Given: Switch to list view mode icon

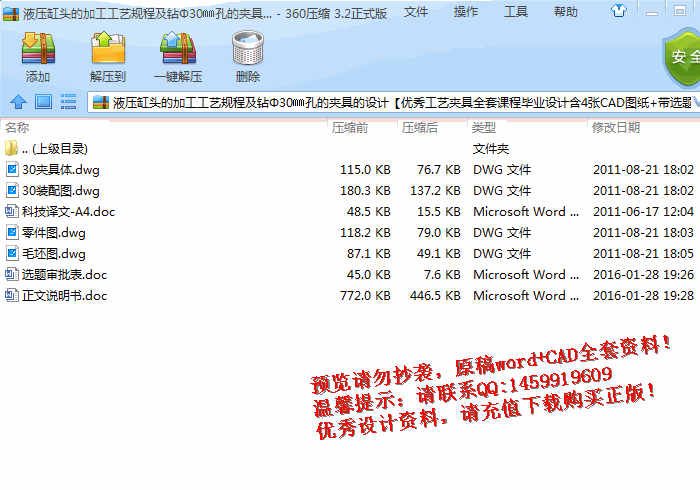Looking at the screenshot, I should [68, 102].
